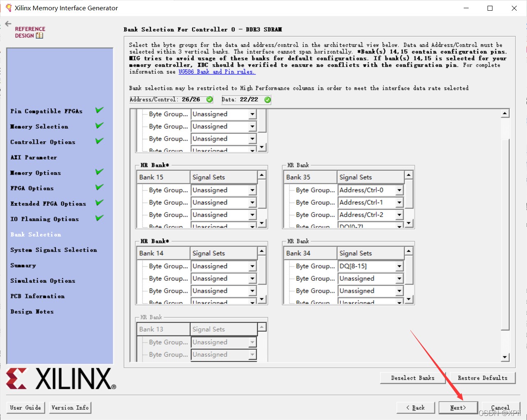Click the checkmark beside IO Planning Options
This screenshot has width=527, height=420.
99,218
